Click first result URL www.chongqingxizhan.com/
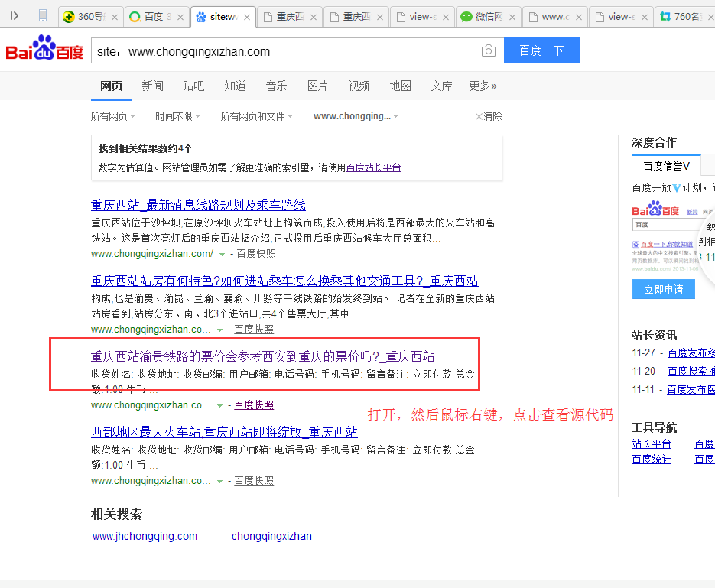 pyautogui.click(x=152, y=253)
